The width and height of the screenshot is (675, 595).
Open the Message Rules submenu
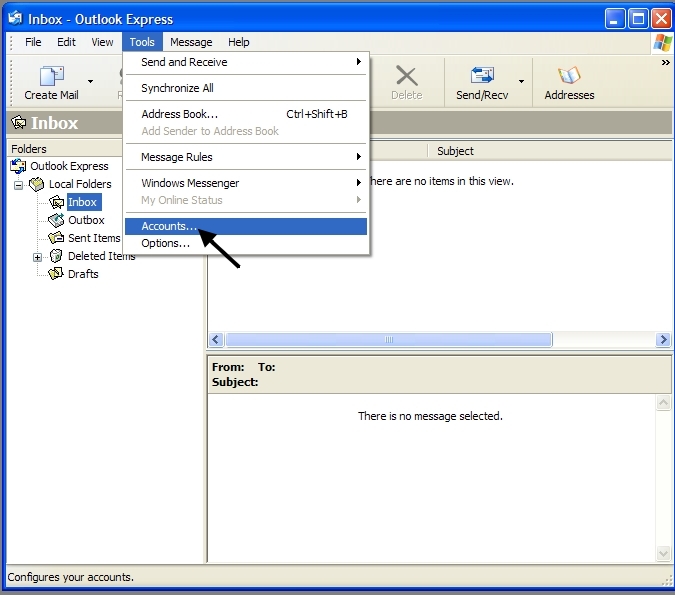(x=176, y=157)
